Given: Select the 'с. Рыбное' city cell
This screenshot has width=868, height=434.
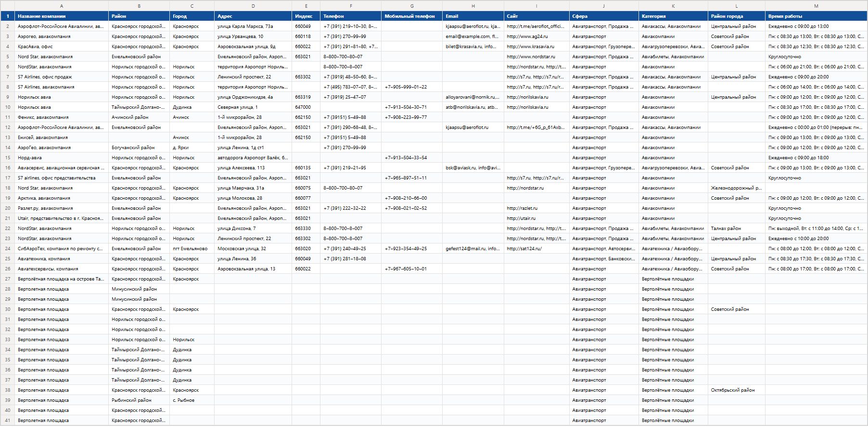Looking at the screenshot, I should [x=192, y=400].
